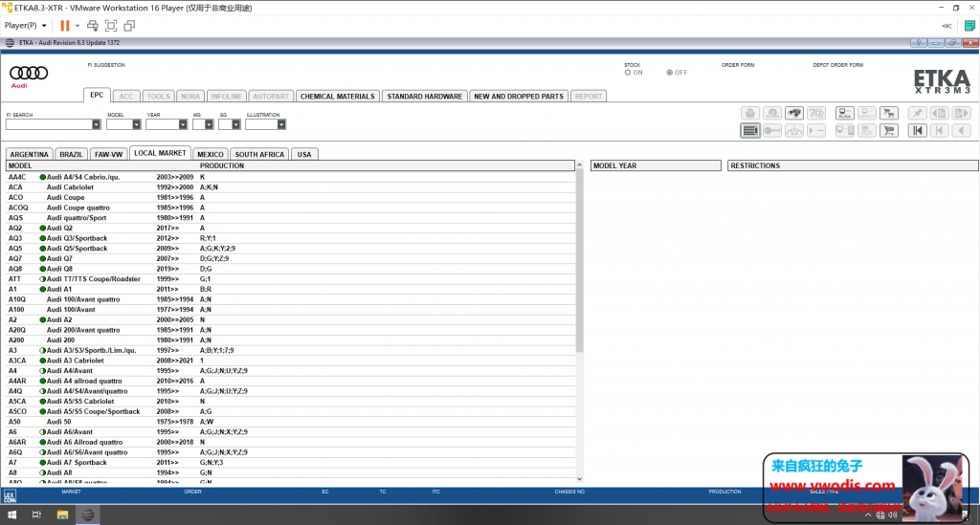Click the info arc toolbar icon

[794, 130]
